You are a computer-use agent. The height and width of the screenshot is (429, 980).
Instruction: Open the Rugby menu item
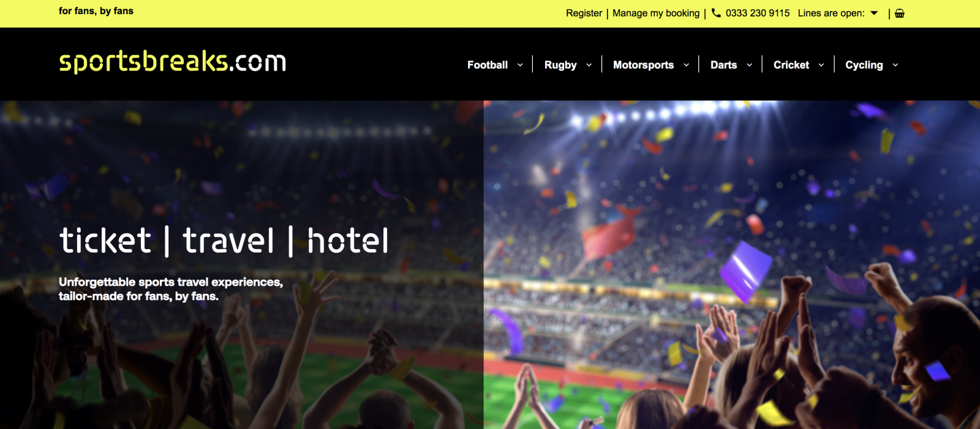(560, 65)
